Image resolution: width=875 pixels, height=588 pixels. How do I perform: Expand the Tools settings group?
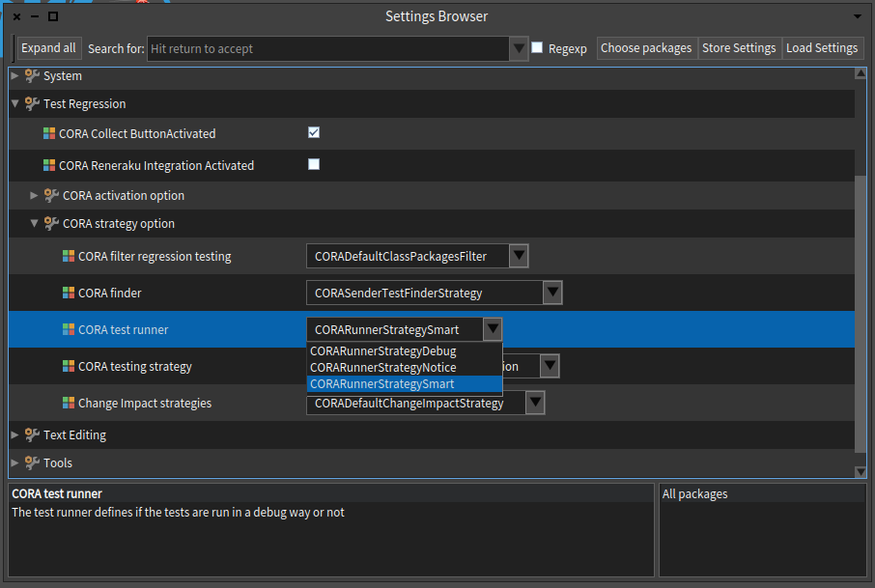tap(15, 462)
